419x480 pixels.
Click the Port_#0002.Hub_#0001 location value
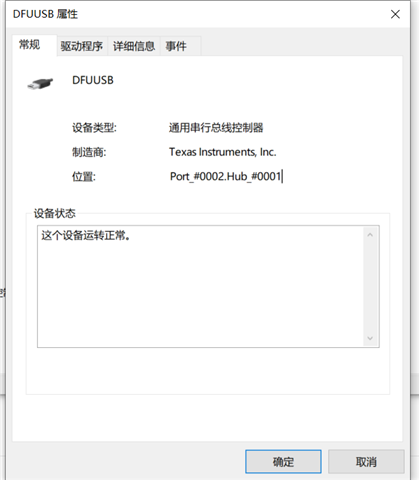tap(225, 176)
